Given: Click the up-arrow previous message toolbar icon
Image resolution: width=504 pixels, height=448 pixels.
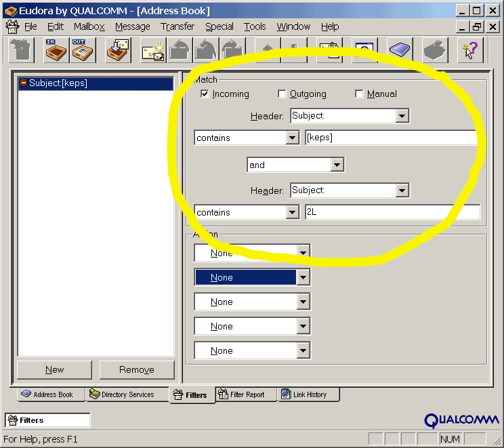Looking at the screenshot, I should 268,50.
